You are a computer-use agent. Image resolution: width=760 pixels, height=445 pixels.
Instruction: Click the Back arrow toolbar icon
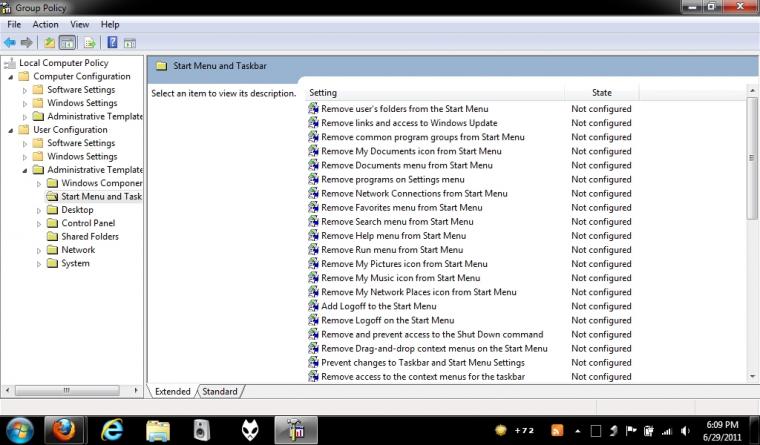[10, 43]
